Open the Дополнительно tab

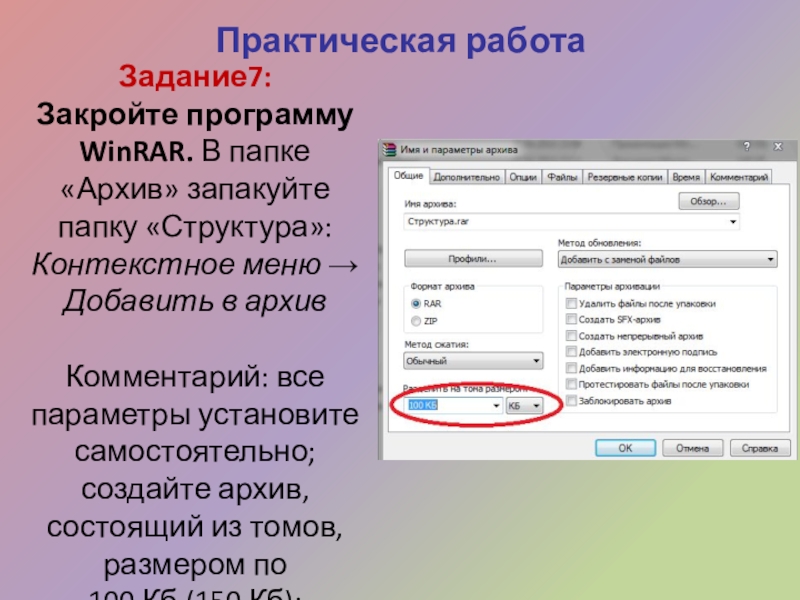point(466,177)
